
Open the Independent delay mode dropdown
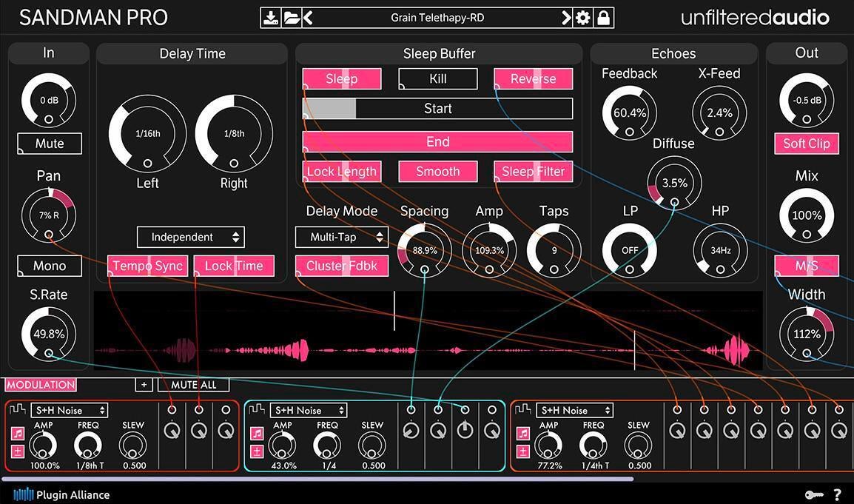(x=190, y=237)
